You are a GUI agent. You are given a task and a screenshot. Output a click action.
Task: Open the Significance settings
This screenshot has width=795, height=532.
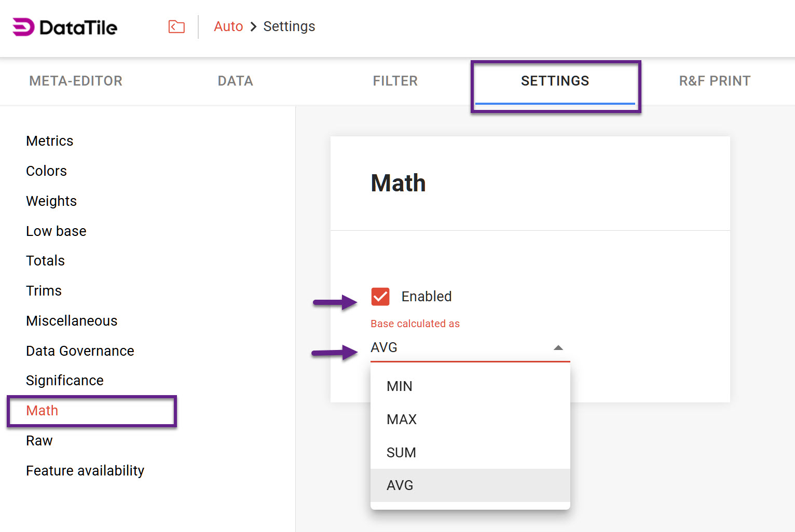64,380
